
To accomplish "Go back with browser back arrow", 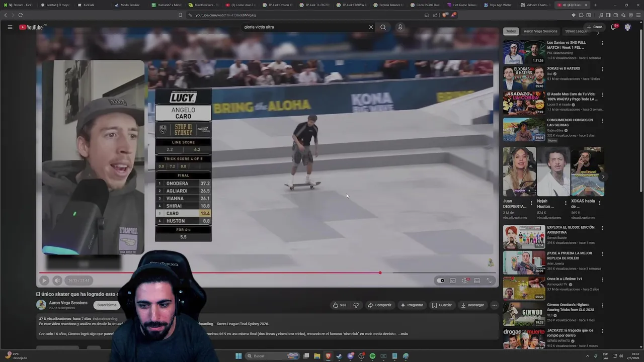I will click(6, 15).
